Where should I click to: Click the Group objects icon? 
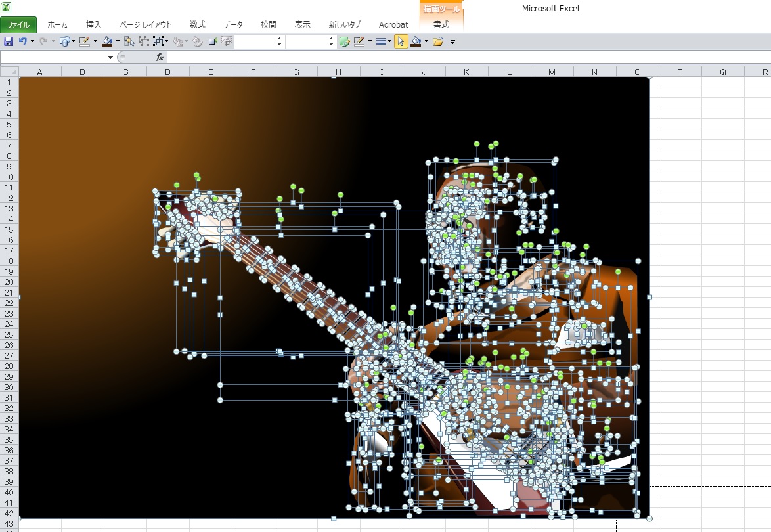coord(144,42)
